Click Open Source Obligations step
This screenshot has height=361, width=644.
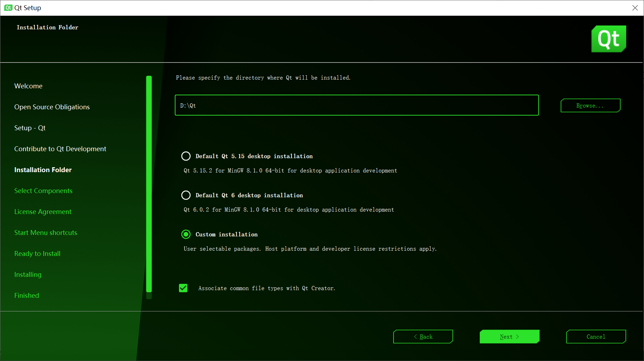click(52, 107)
